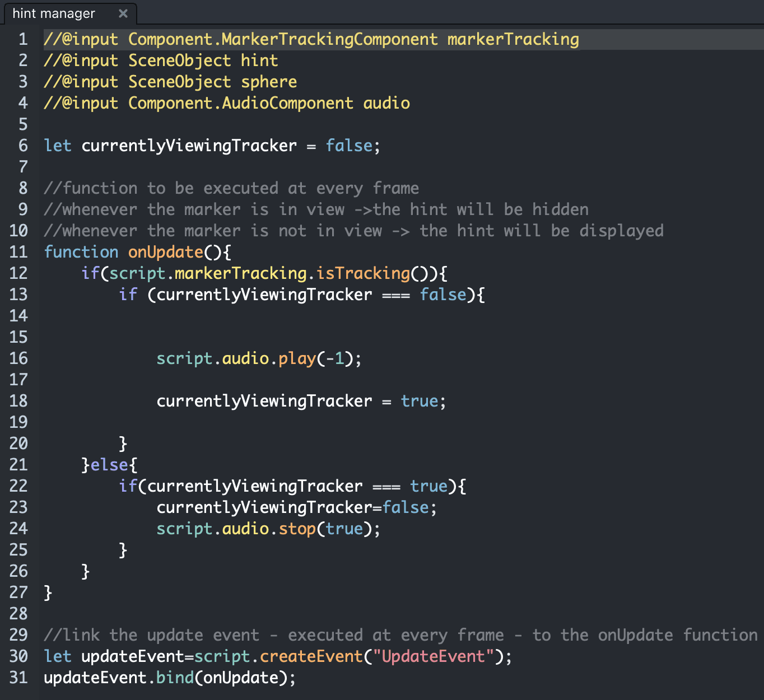Click closing brace on line 27
Viewport: 764px width, 700px height.
coord(48,592)
